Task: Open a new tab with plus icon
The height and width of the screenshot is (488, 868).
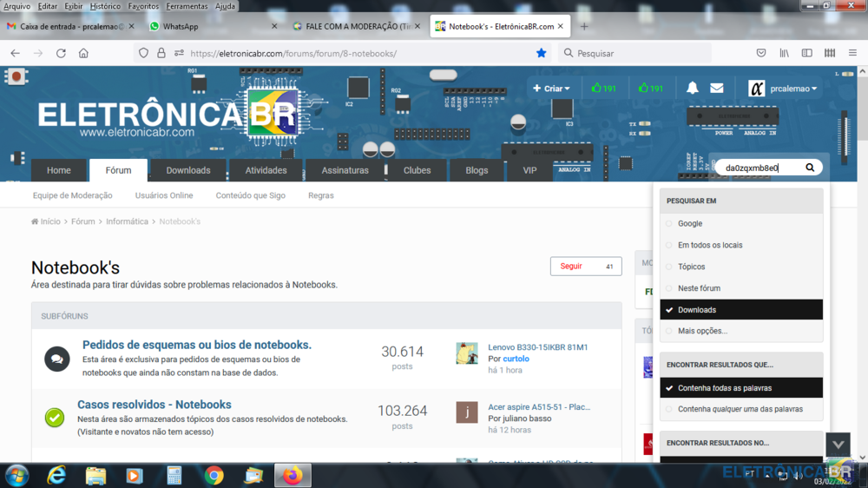Action: click(584, 26)
